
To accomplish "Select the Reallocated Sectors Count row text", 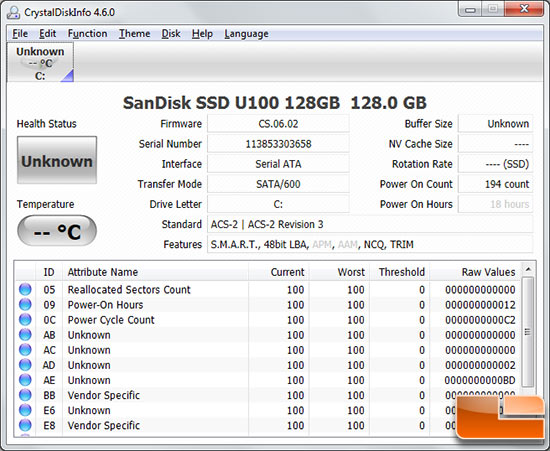I will [129, 290].
